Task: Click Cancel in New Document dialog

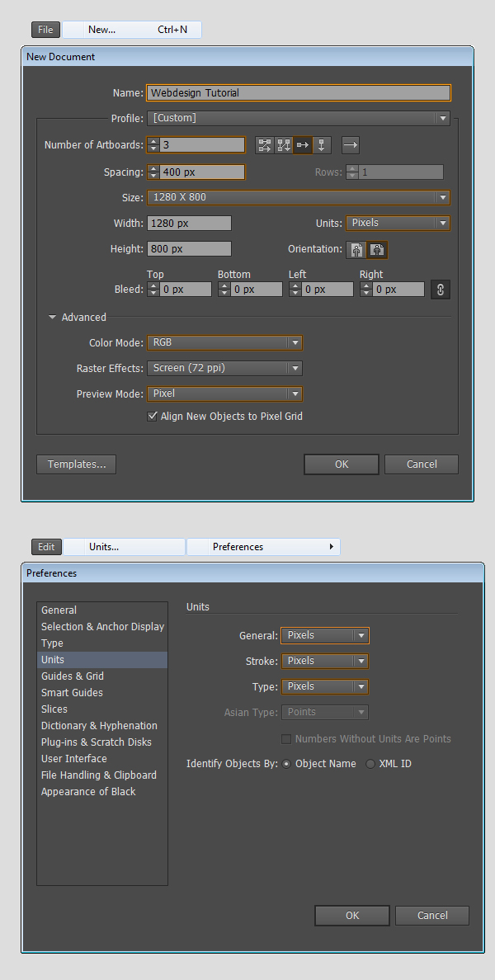Action: [422, 464]
